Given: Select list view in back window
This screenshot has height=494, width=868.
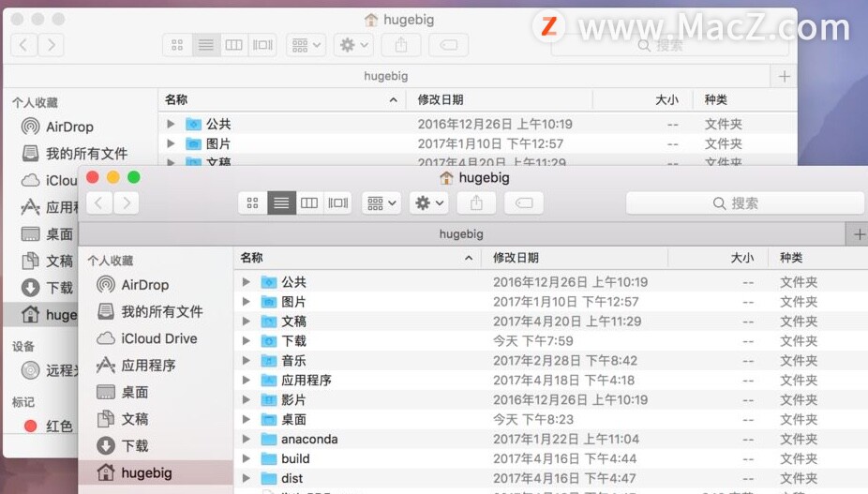Looking at the screenshot, I should click(x=206, y=45).
